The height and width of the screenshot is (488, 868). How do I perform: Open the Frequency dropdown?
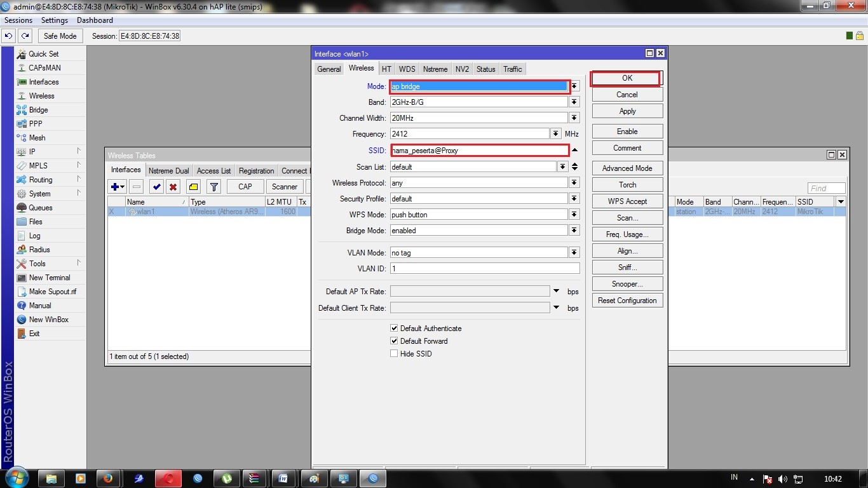pos(556,134)
